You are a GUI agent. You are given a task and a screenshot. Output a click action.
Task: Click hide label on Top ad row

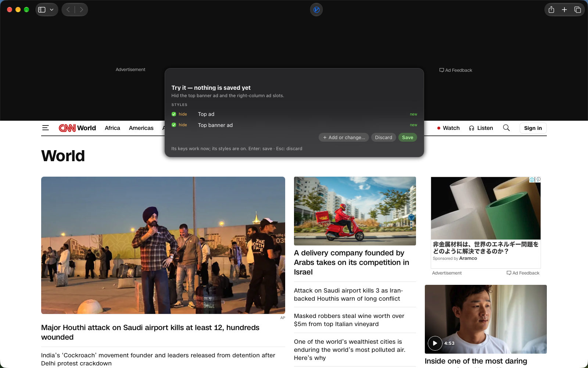183,114
